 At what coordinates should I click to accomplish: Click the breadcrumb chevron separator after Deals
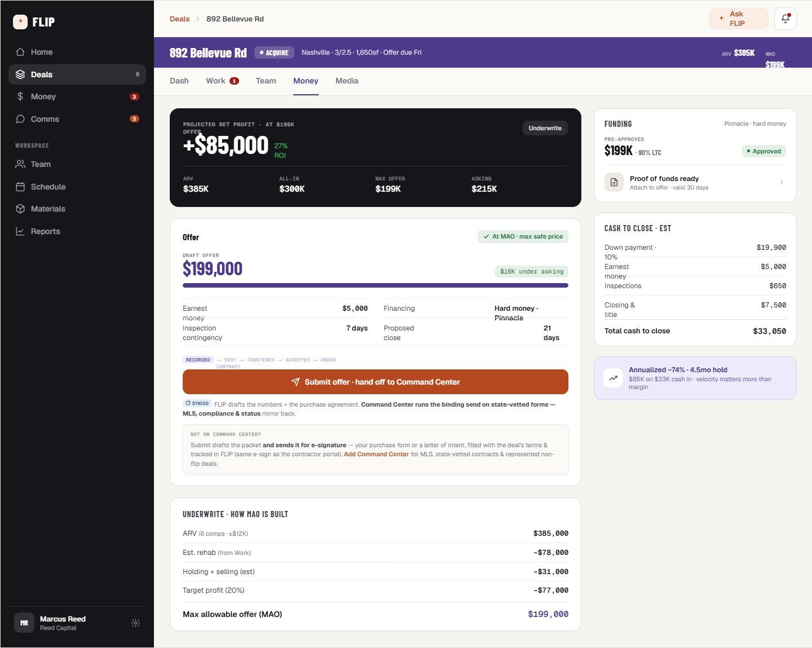coord(198,19)
